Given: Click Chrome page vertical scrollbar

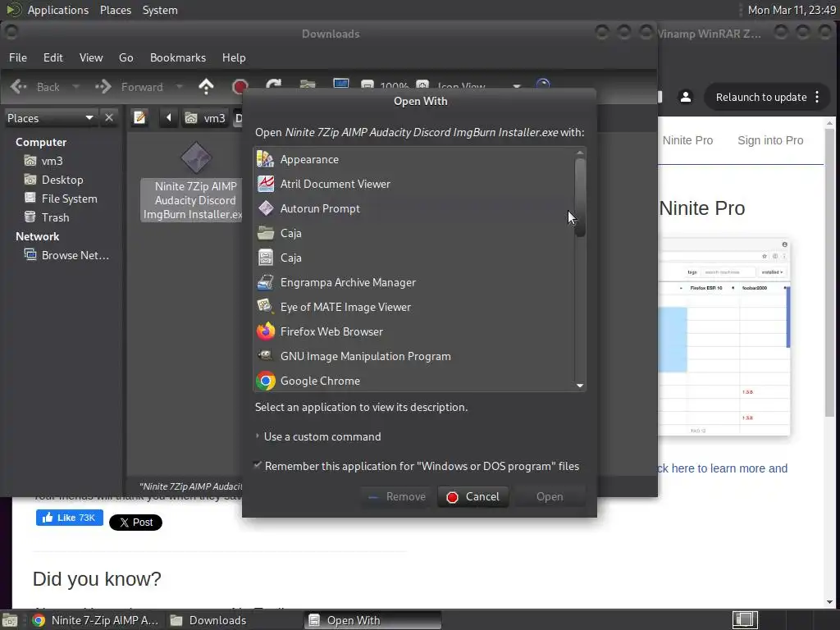Looking at the screenshot, I should pos(829,273).
